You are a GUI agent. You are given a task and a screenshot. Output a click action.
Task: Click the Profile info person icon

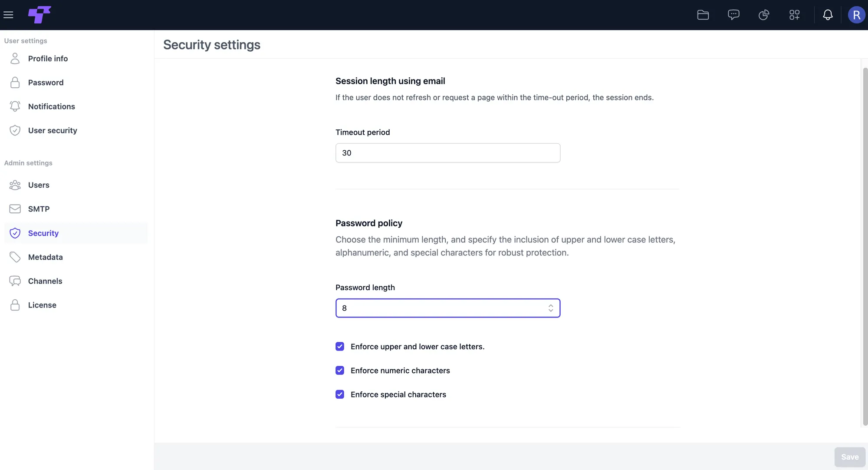tap(15, 58)
